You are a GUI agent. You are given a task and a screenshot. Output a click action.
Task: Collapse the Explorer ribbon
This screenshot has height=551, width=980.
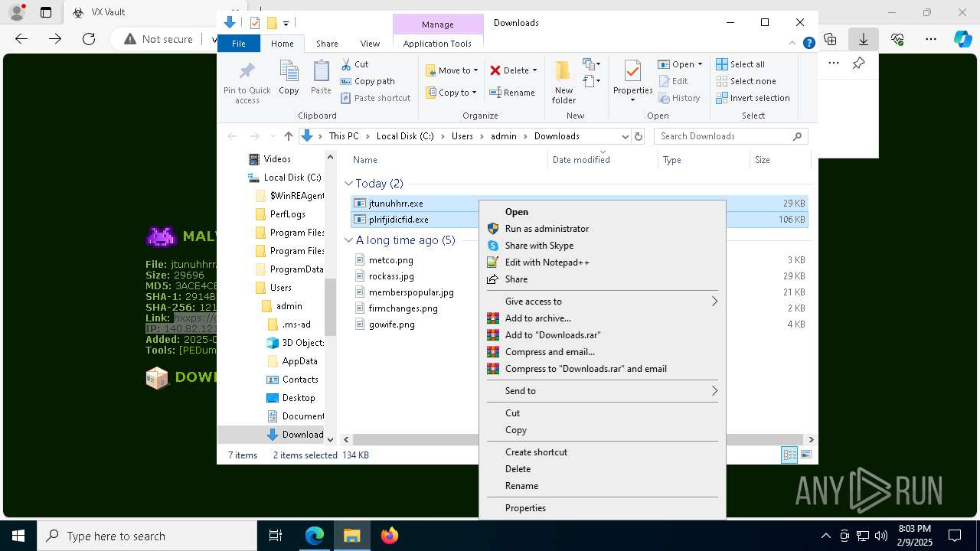click(x=793, y=44)
